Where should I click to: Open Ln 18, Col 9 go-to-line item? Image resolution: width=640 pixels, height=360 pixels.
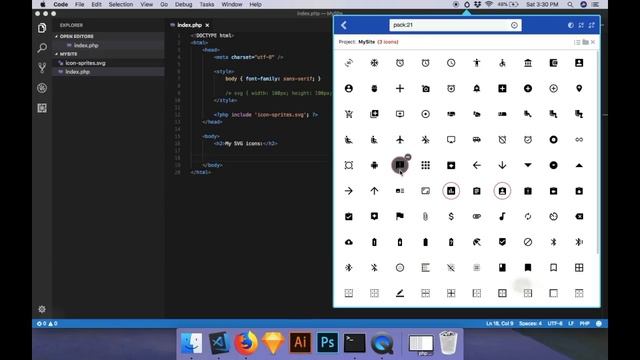[x=500, y=324]
